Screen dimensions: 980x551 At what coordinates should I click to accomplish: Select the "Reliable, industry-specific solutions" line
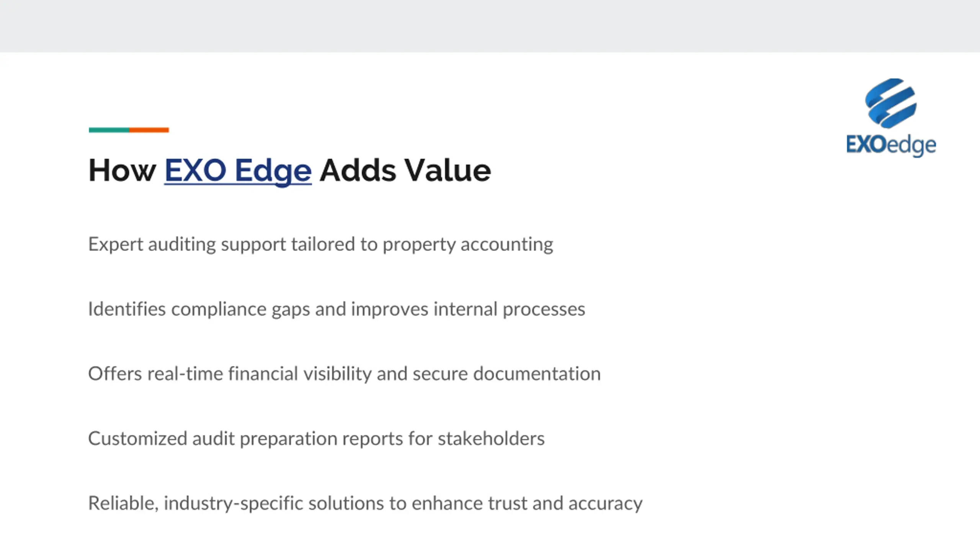365,503
